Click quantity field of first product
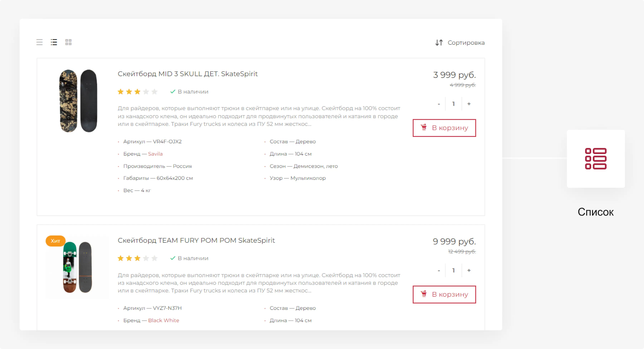Viewport: 644px width, 349px height. tap(453, 104)
